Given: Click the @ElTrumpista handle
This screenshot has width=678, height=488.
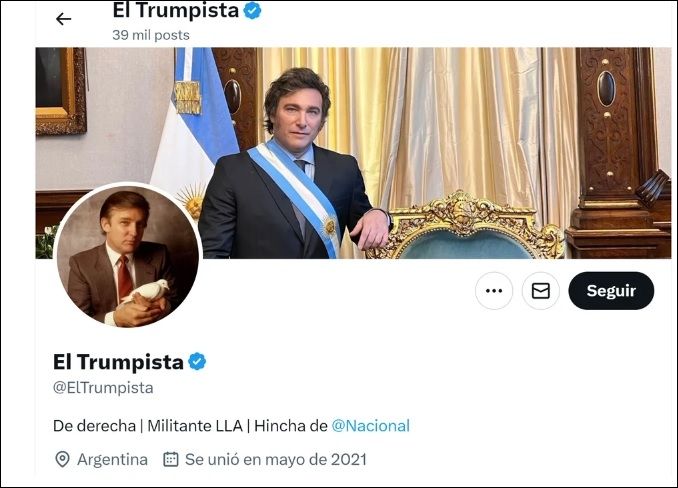Looking at the screenshot, I should (x=103, y=388).
